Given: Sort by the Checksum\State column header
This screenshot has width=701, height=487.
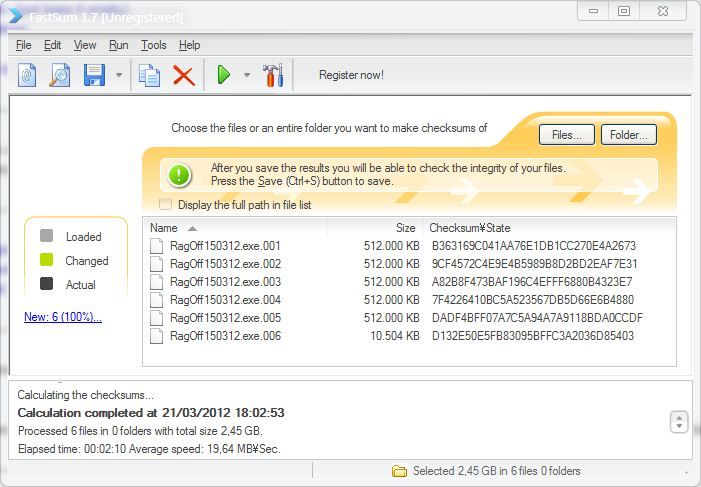Looking at the screenshot, I should coord(469,228).
